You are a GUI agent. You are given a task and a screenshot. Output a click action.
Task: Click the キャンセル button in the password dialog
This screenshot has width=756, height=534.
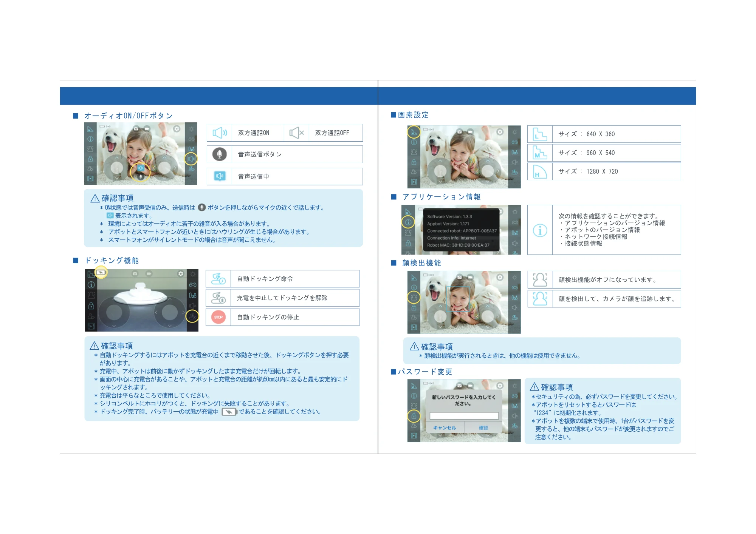(445, 428)
